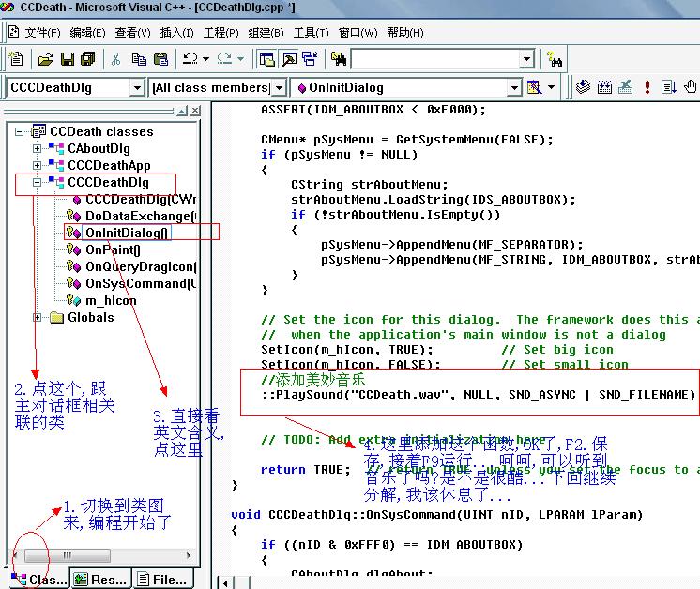
Task: Click the workspace horizontal scrollbar thumb
Action: tap(67, 555)
